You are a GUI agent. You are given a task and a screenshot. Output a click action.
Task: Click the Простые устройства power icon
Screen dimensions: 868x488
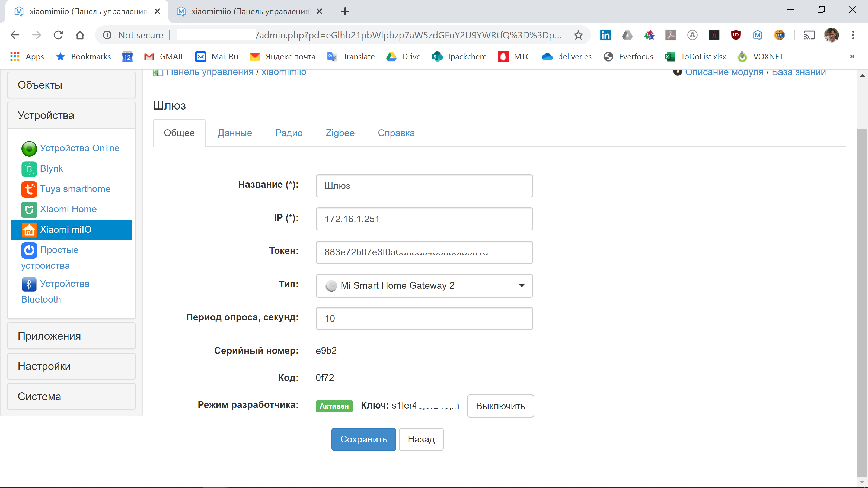coord(29,250)
